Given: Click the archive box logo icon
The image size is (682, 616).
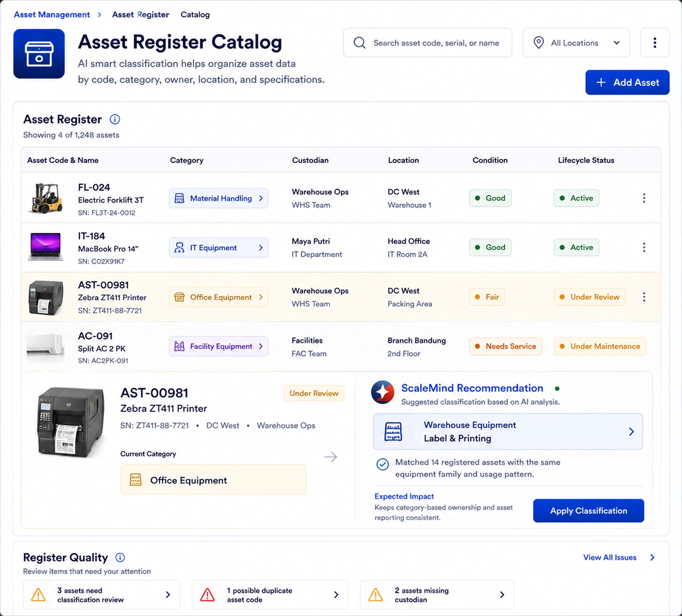Looking at the screenshot, I should pos(39,54).
